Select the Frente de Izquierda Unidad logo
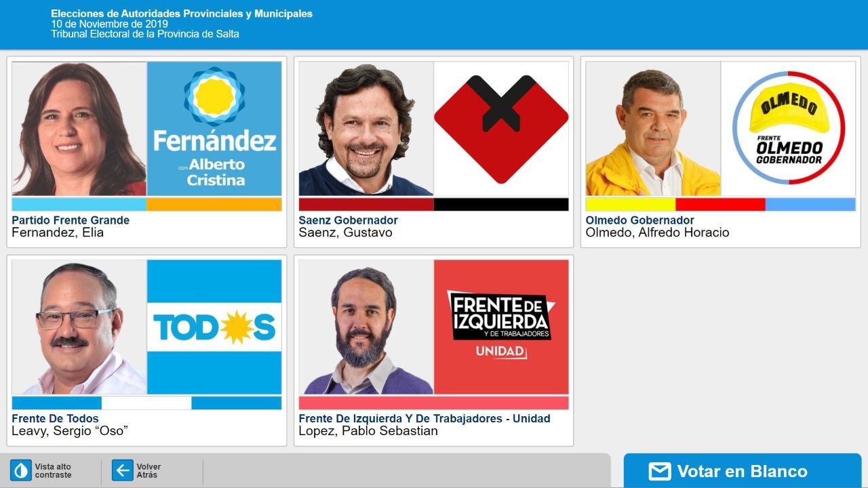 pyautogui.click(x=501, y=327)
